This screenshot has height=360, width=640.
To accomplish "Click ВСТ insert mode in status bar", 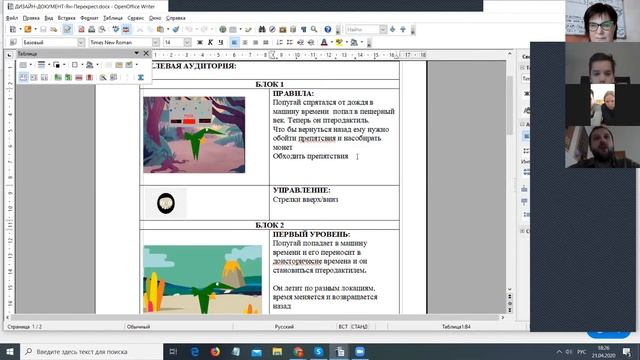I will coord(343,327).
